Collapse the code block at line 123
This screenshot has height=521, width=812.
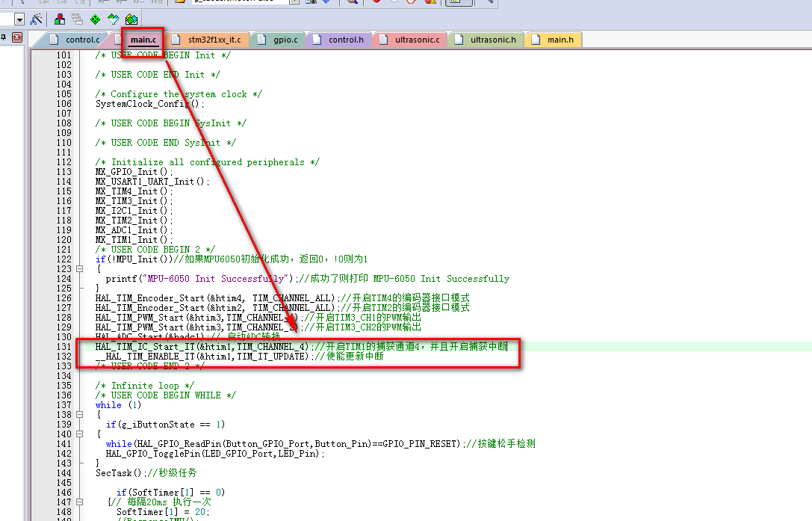click(79, 268)
